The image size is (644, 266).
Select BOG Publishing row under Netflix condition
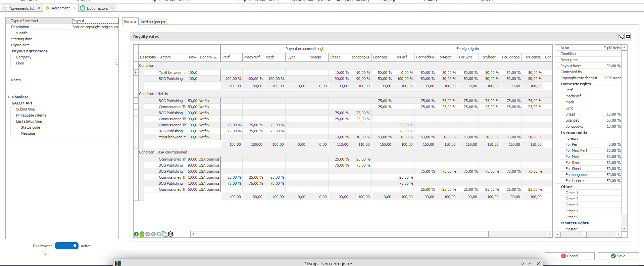171,101
